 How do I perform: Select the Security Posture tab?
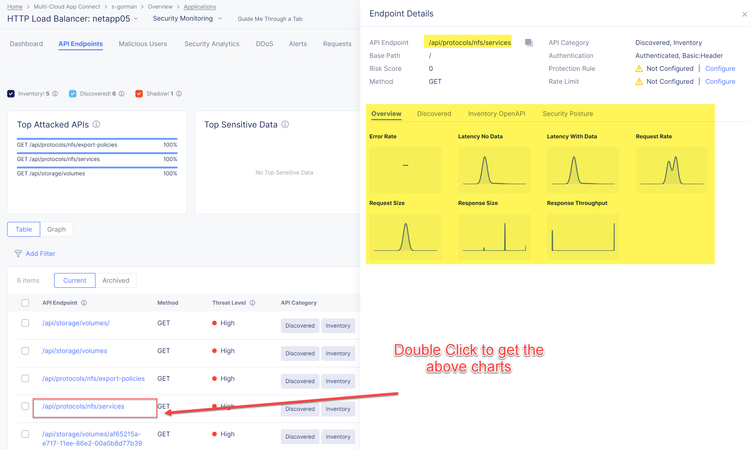tap(567, 114)
